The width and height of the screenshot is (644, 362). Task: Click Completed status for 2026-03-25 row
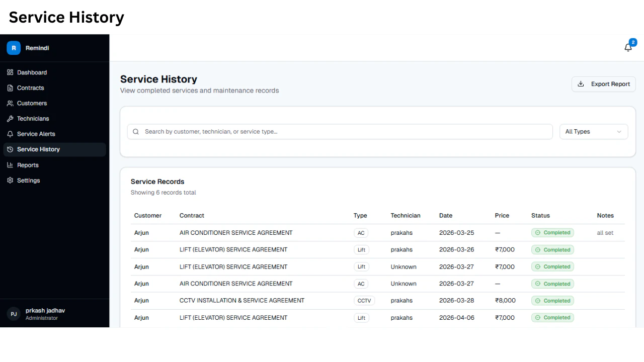(552, 233)
